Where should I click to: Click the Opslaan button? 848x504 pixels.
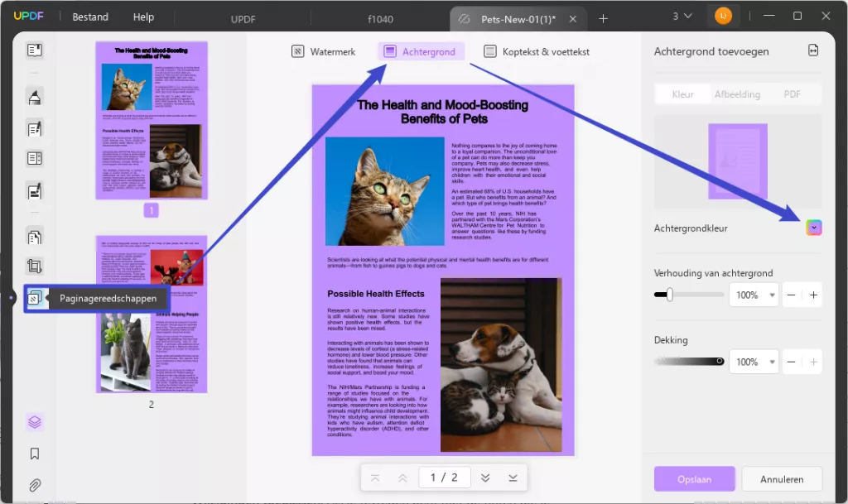click(695, 479)
